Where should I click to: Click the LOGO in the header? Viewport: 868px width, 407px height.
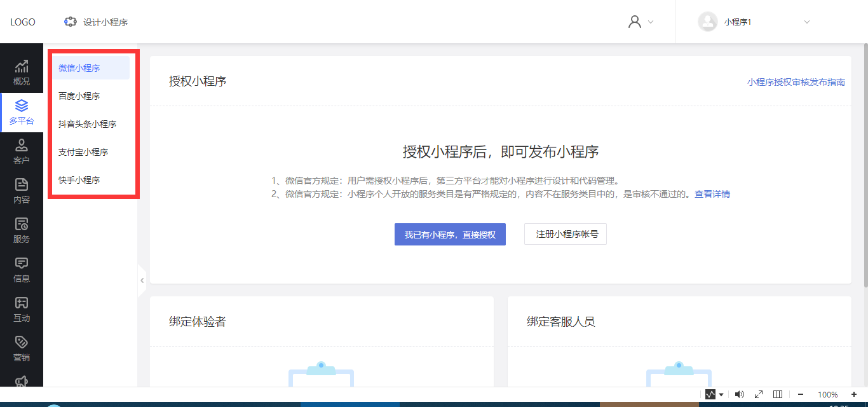point(23,22)
